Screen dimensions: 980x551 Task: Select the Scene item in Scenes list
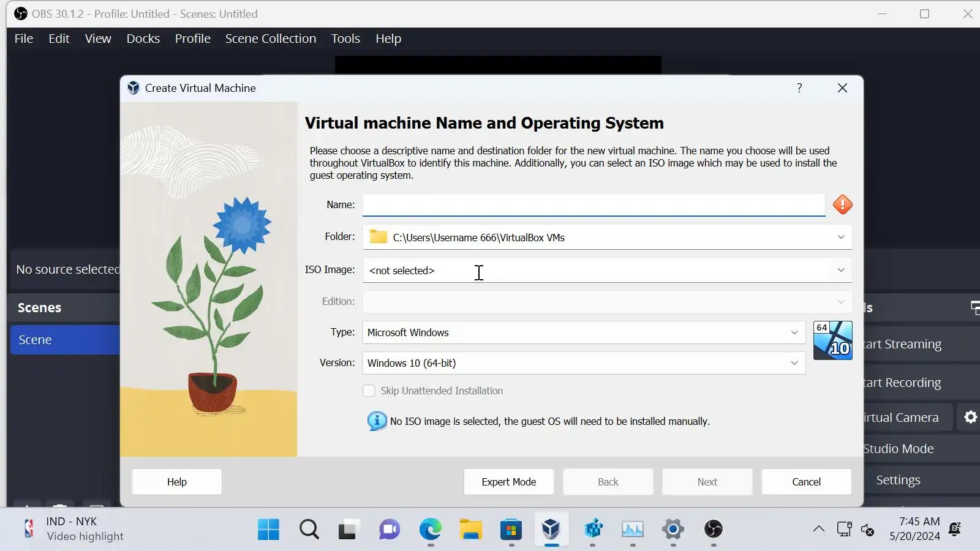[66, 340]
